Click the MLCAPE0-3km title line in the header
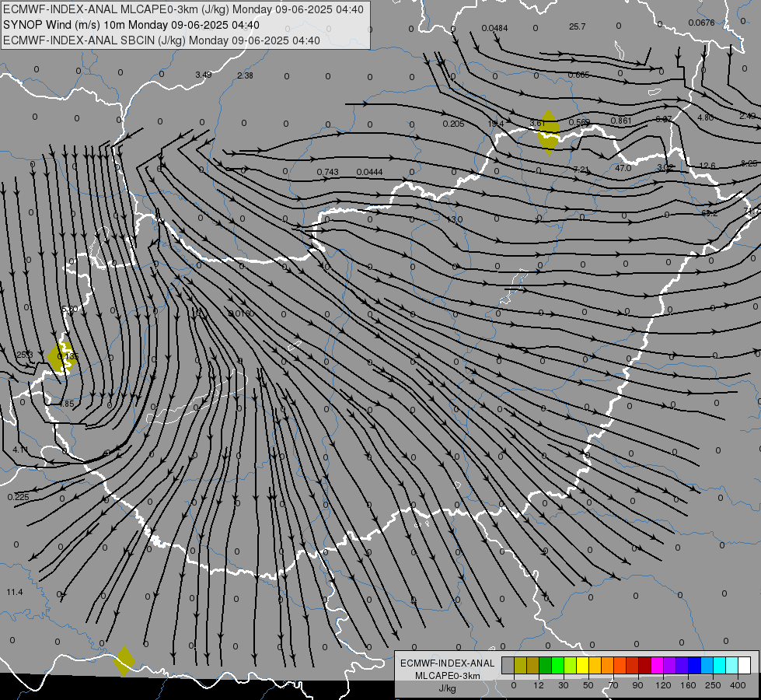 pos(183,9)
